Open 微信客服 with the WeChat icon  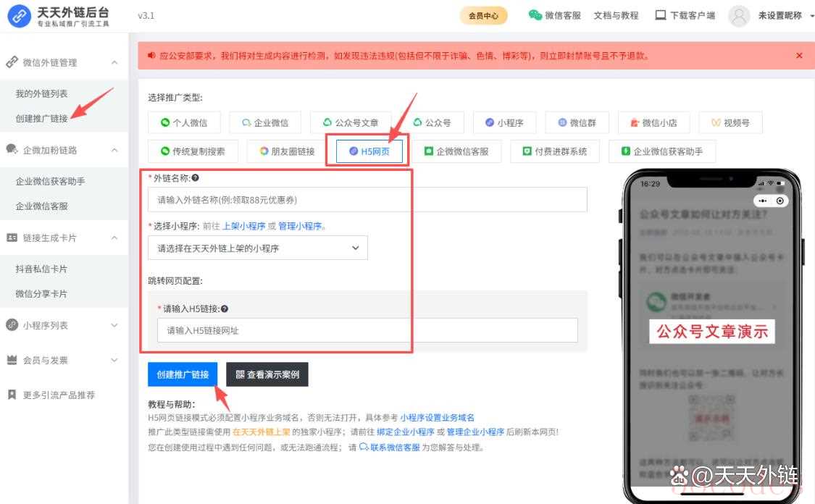click(x=535, y=15)
